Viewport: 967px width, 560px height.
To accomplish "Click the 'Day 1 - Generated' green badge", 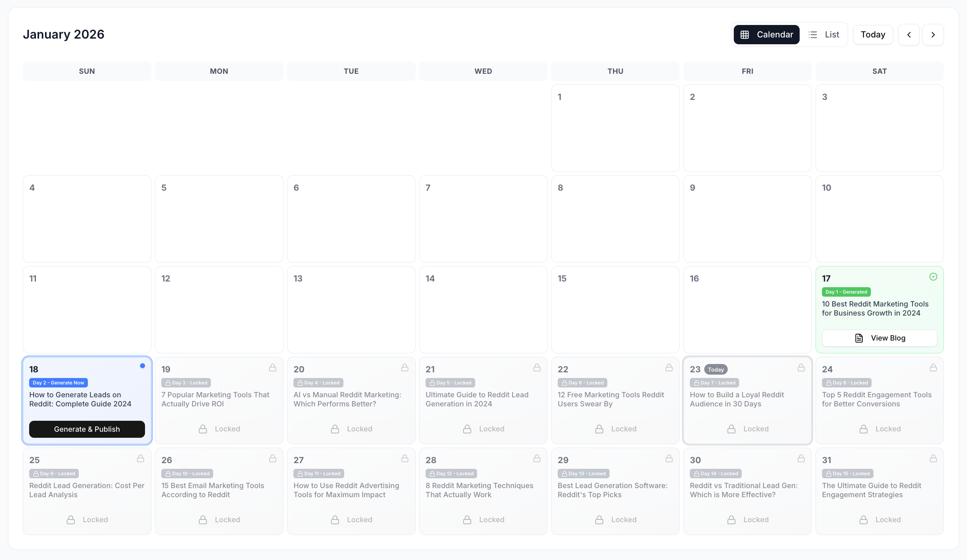I will point(846,292).
